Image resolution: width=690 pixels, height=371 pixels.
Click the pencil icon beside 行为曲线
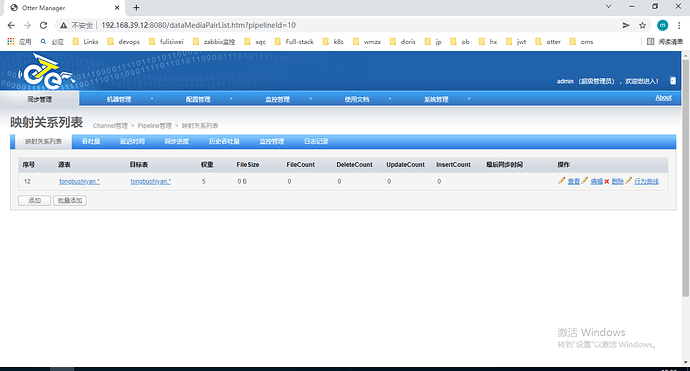click(x=628, y=180)
